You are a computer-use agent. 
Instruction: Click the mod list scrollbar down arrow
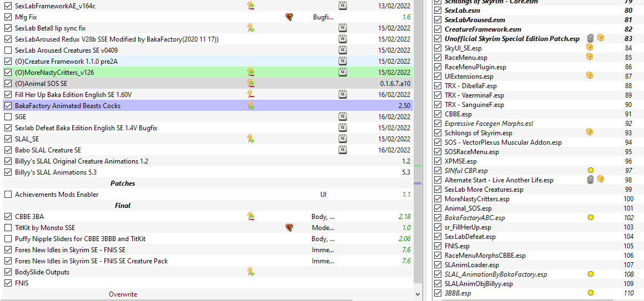(418, 294)
